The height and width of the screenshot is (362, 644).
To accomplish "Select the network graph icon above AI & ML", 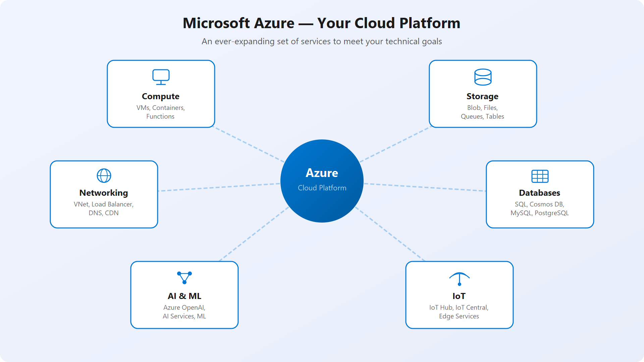I will click(x=184, y=278).
